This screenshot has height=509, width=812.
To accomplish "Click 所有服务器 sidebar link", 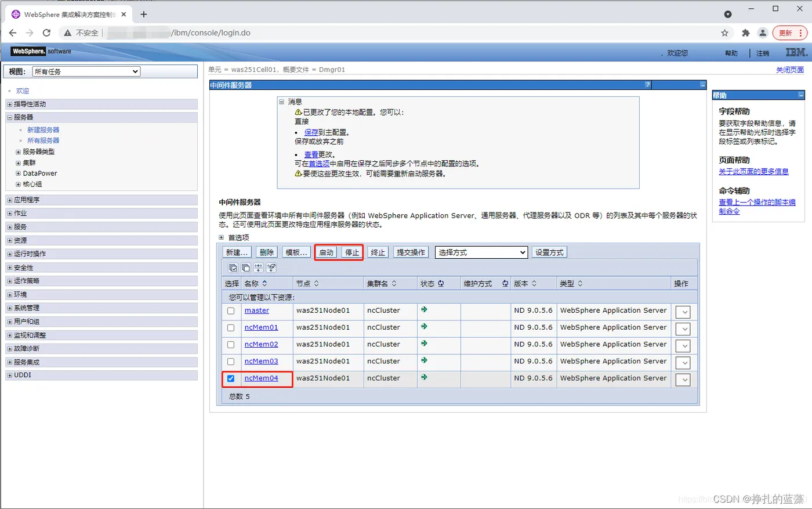I will pyautogui.click(x=43, y=140).
